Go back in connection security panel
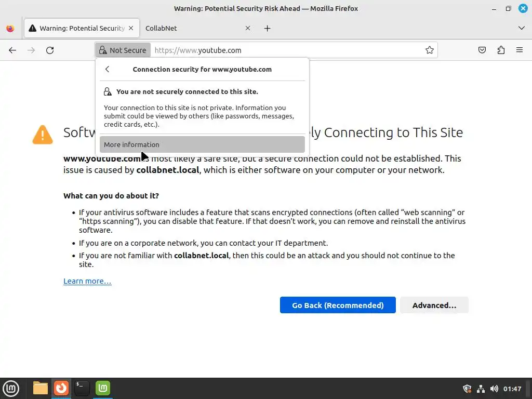This screenshot has width=532, height=399. [x=107, y=69]
